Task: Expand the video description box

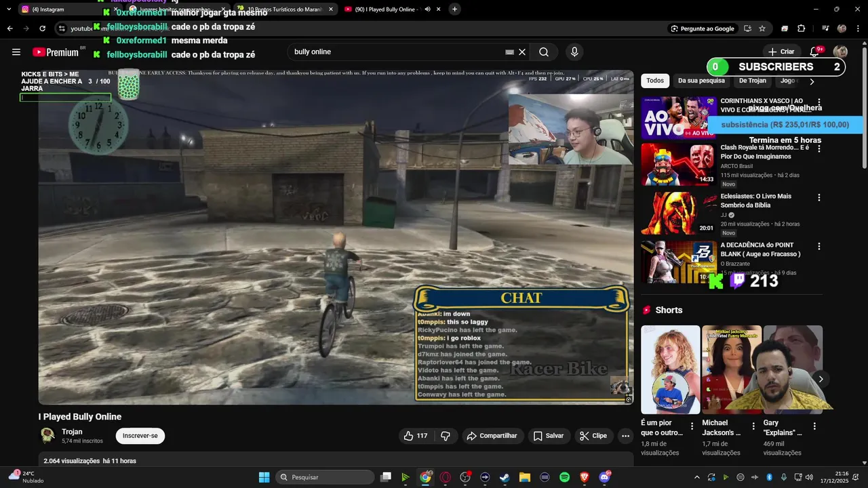Action: click(x=336, y=460)
